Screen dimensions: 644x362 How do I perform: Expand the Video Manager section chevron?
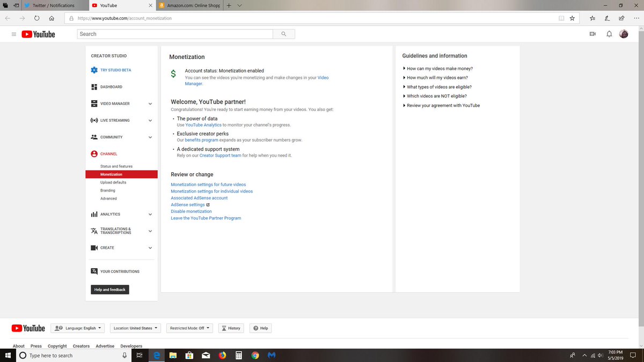click(150, 104)
